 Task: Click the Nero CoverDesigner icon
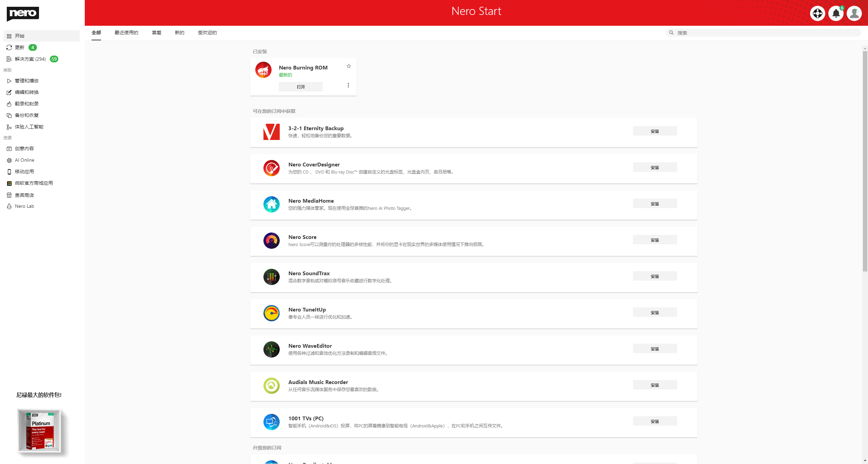(x=272, y=168)
